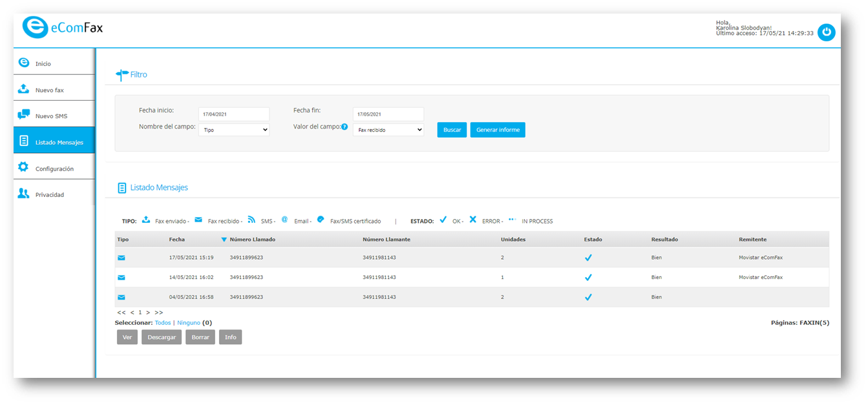Screen dimensions: 868x405
Task: Sort by the Fecha column arrow
Action: pyautogui.click(x=224, y=240)
